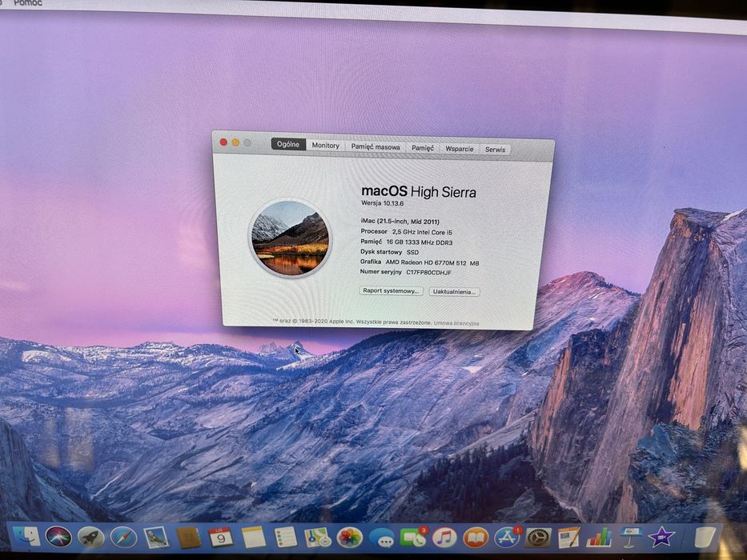Screen dimensions: 747x560
Task: Switch to the Monitory tab
Action: tap(325, 146)
